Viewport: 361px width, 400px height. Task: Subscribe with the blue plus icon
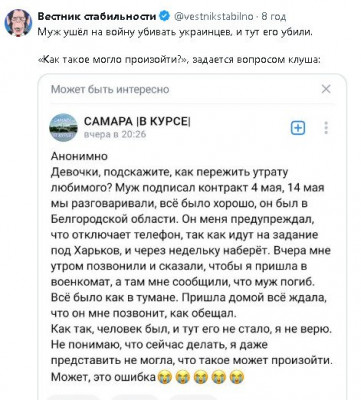298,128
